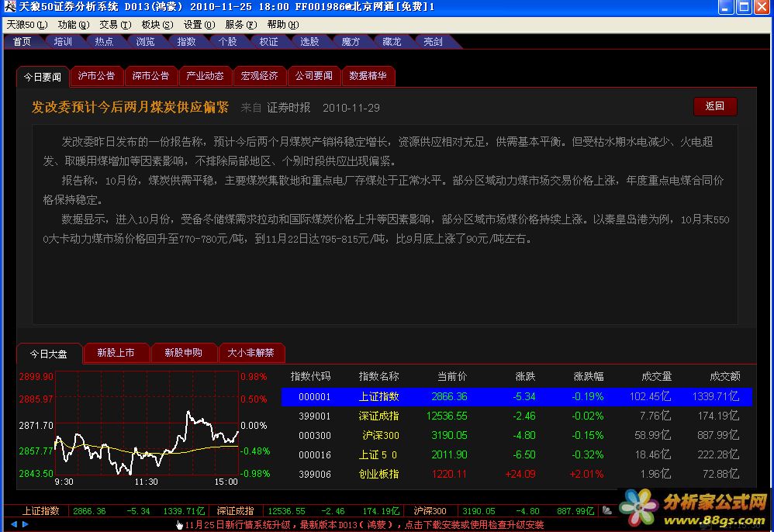774x532 pixels.
Task: Click the 指数代码 column header
Action: 310,377
